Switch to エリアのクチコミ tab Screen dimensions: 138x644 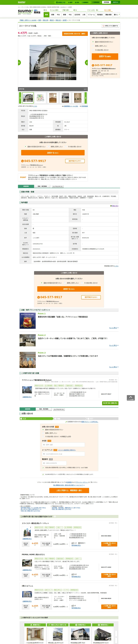[58, 187]
